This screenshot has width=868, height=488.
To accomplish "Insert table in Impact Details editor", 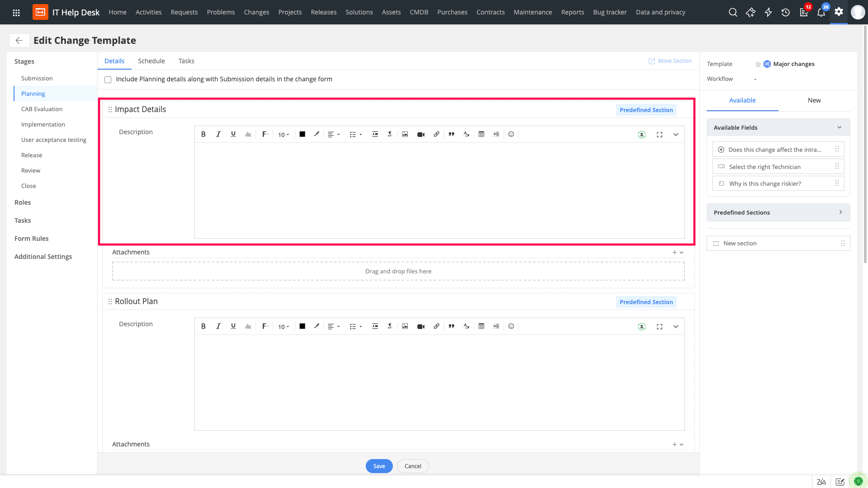I will [x=481, y=134].
